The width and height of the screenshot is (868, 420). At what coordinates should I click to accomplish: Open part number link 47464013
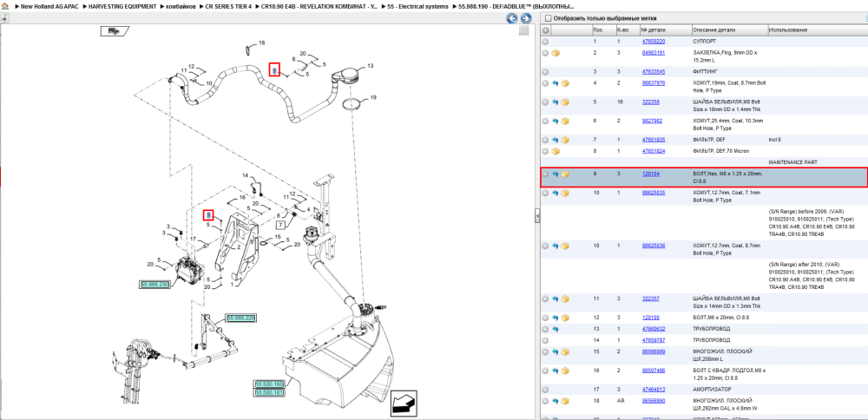[654, 389]
